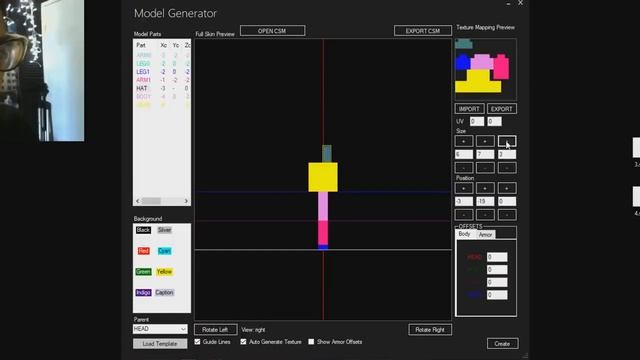Set background to Black

click(143, 230)
